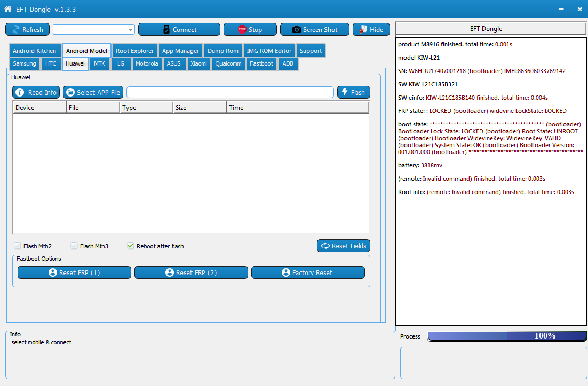Click the Reset FRP (1) button
Viewport: 588px width, 386px height.
coord(74,272)
